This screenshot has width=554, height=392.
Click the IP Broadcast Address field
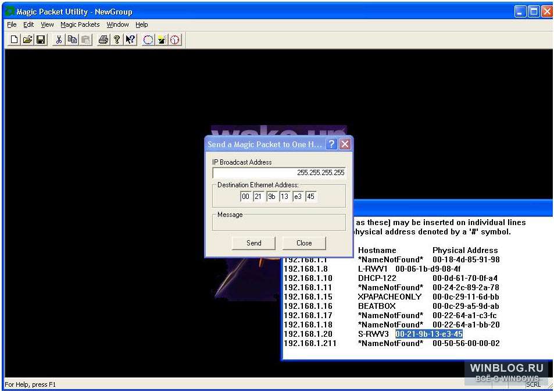(x=279, y=173)
